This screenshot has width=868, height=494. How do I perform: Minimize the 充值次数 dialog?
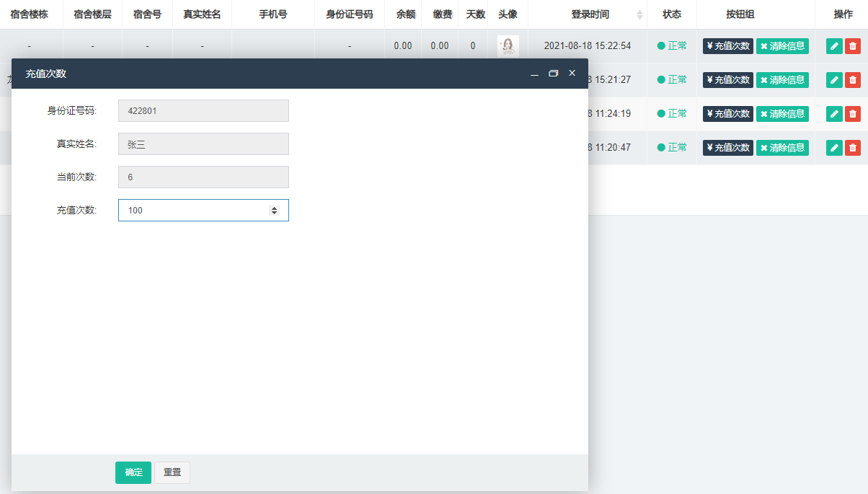pos(535,74)
